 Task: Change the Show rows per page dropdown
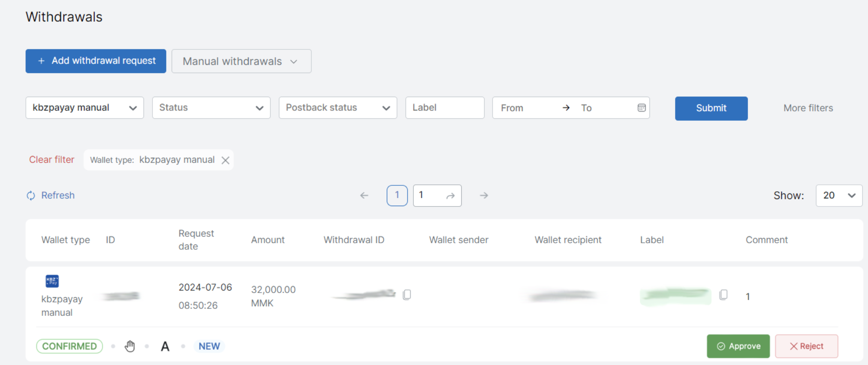tap(839, 196)
